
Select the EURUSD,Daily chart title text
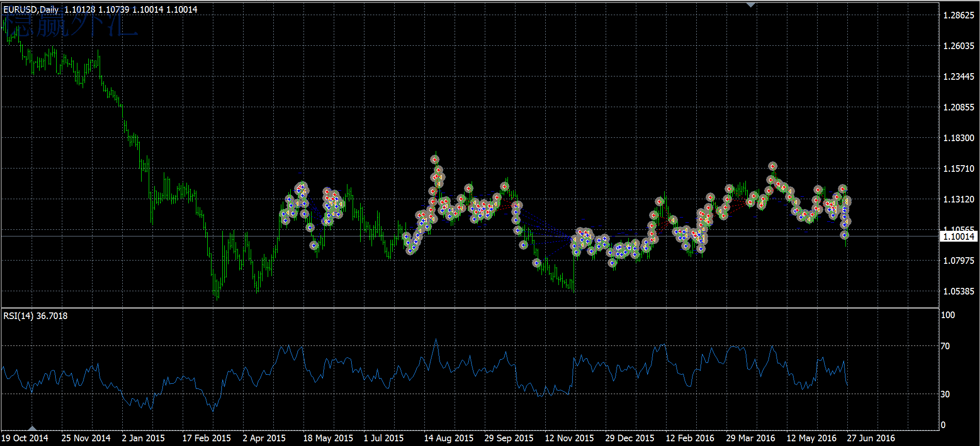click(x=31, y=9)
